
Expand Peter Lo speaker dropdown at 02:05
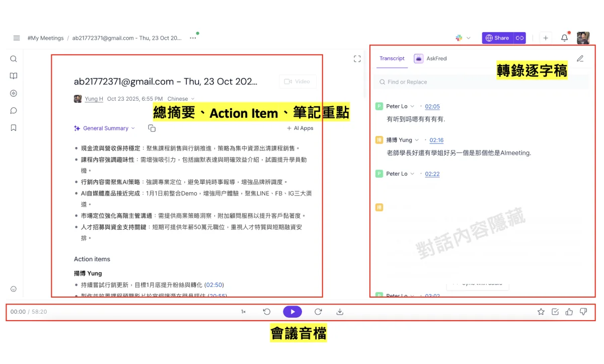click(412, 106)
